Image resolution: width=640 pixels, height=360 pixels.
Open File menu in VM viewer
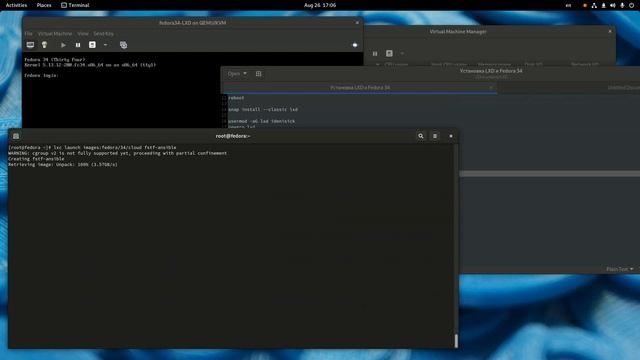(x=29, y=33)
